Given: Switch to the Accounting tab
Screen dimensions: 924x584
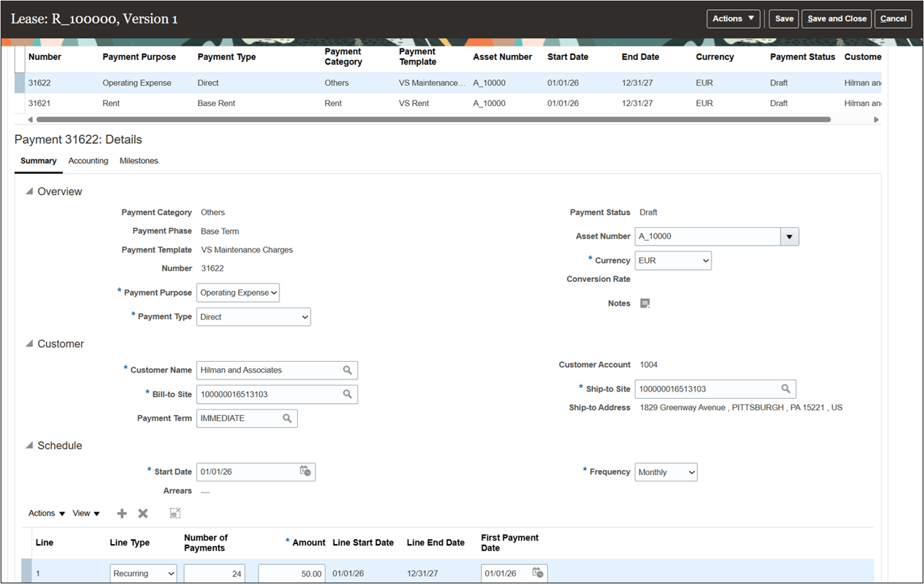Looking at the screenshot, I should [88, 161].
